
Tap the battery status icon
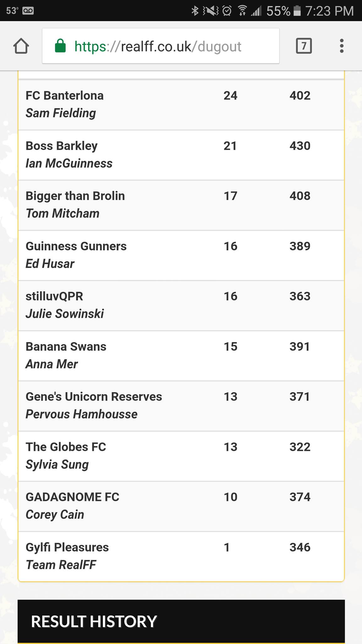click(x=297, y=11)
